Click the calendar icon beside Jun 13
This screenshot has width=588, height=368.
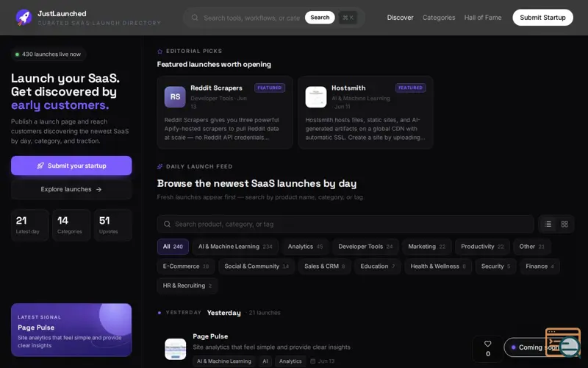[x=313, y=361]
